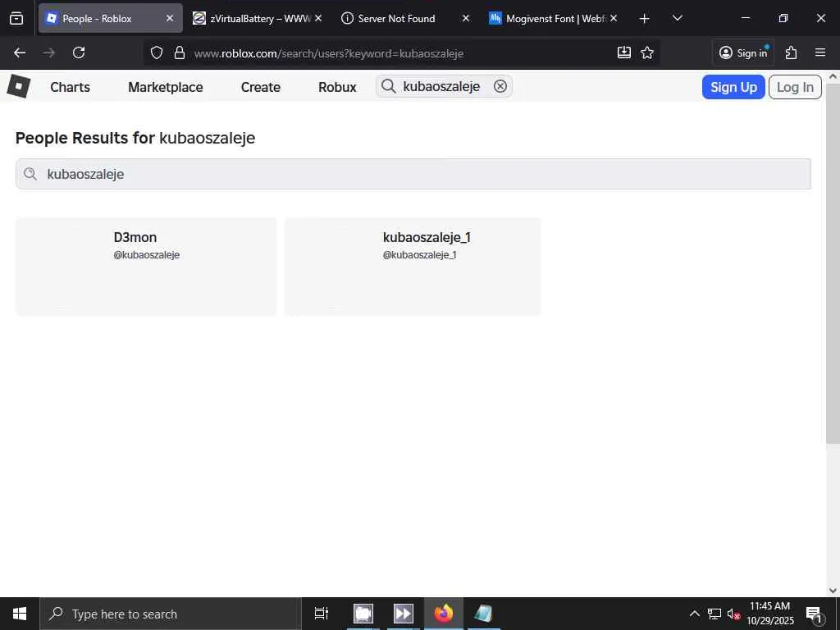
Task: Show hidden system tray icons chevron
Action: (x=694, y=614)
